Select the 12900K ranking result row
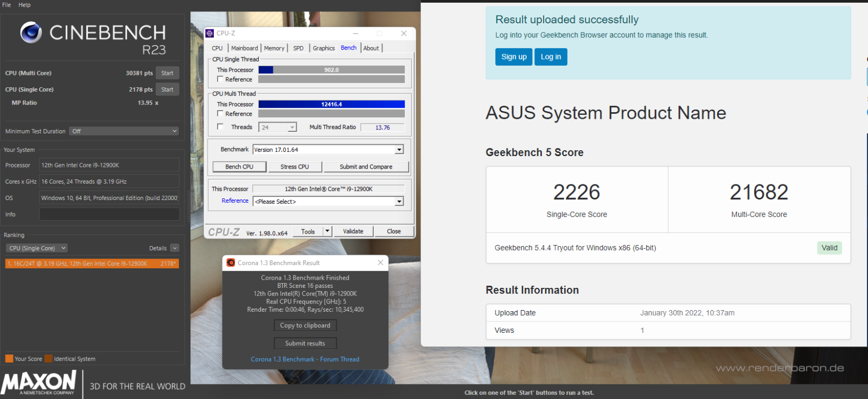 point(92,263)
